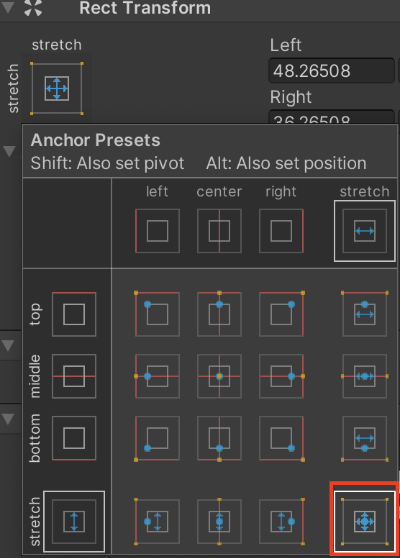Open the anchor presets button showing stretch
The height and width of the screenshot is (558, 400).
tap(57, 88)
